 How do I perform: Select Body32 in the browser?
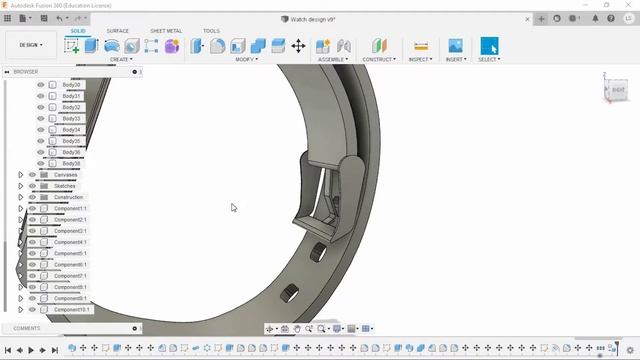[71, 107]
